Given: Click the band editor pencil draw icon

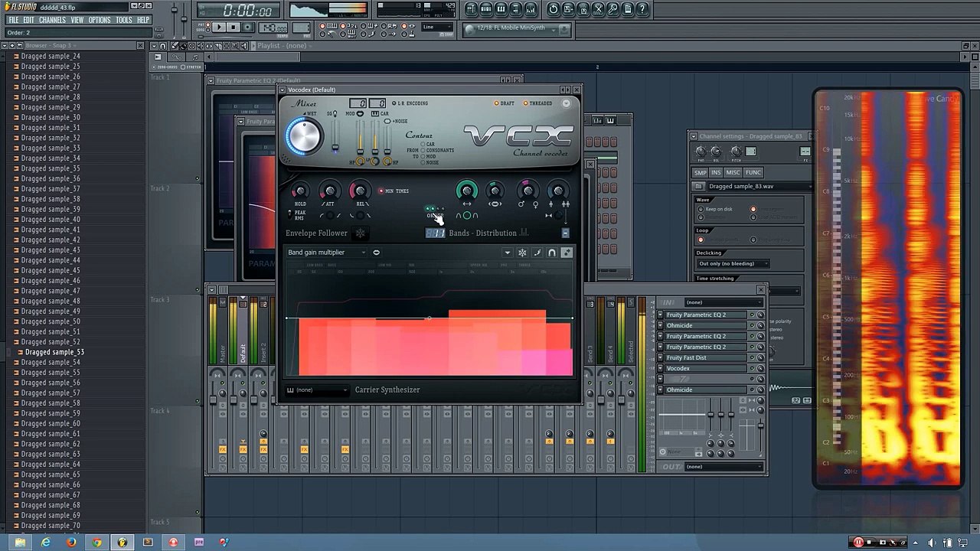Looking at the screenshot, I should pyautogui.click(x=537, y=253).
